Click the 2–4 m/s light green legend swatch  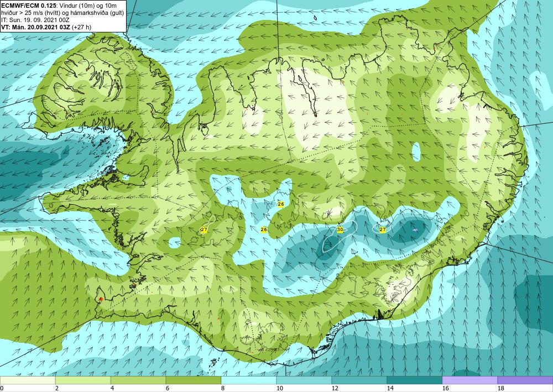click(x=83, y=380)
